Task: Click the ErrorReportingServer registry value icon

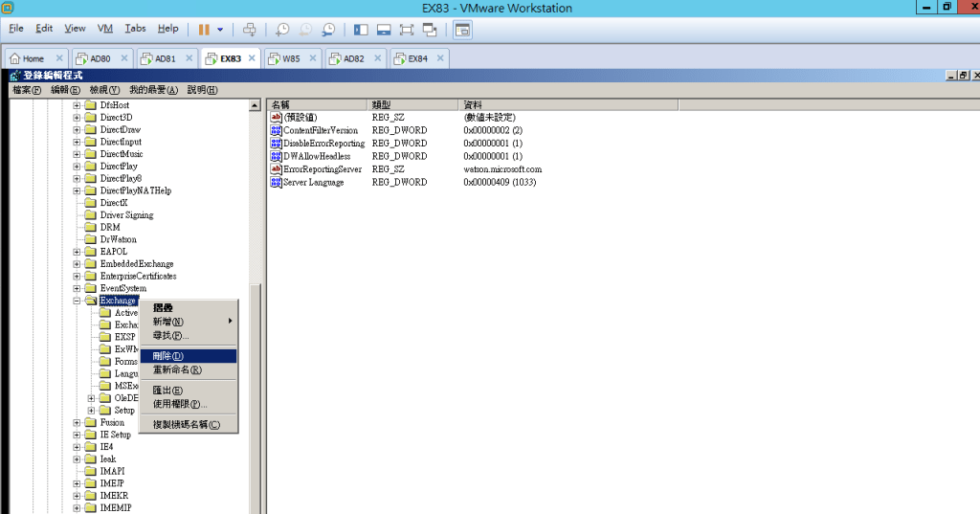Action: coord(277,169)
